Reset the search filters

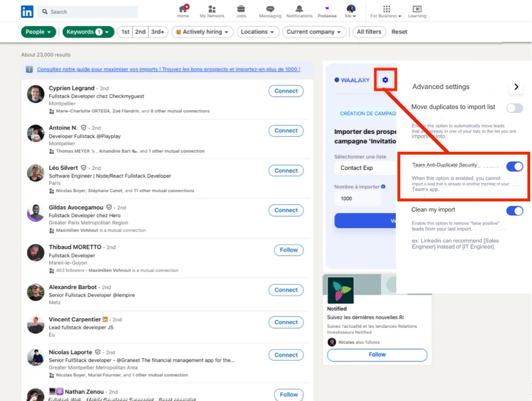click(399, 31)
